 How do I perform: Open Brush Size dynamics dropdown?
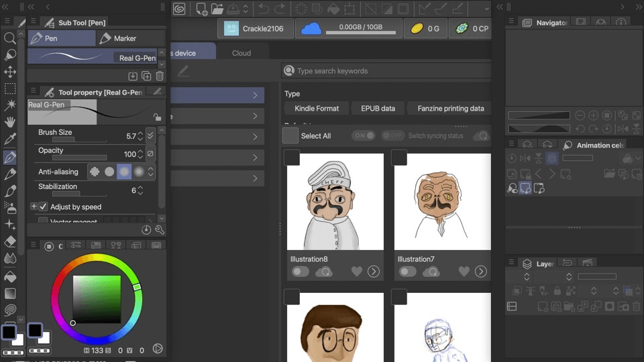click(150, 135)
